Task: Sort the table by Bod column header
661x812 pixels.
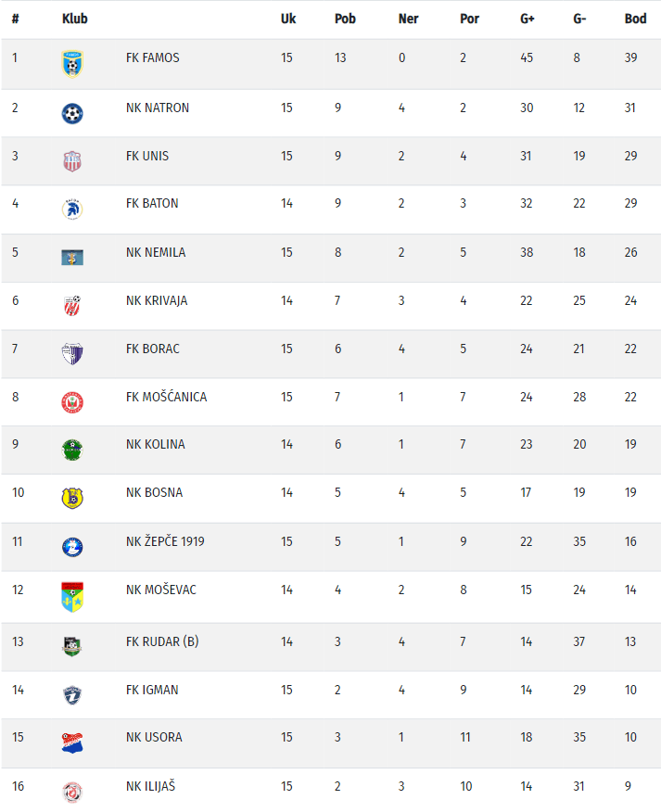Action: (x=635, y=19)
